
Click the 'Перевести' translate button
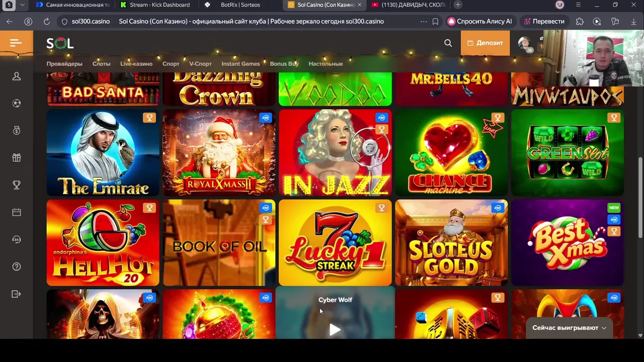544,22
